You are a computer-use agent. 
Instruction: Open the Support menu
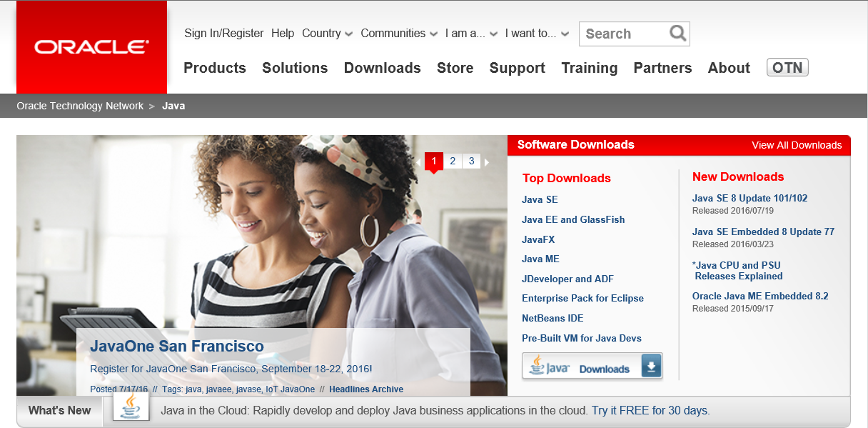518,69
